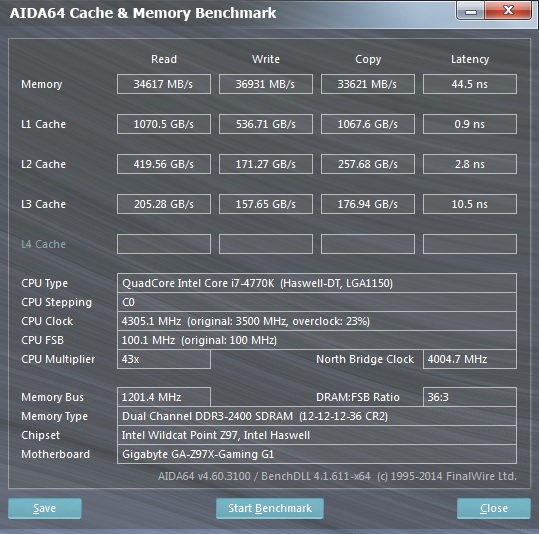Click the Save button
Screen dimensions: 539x534
point(45,508)
